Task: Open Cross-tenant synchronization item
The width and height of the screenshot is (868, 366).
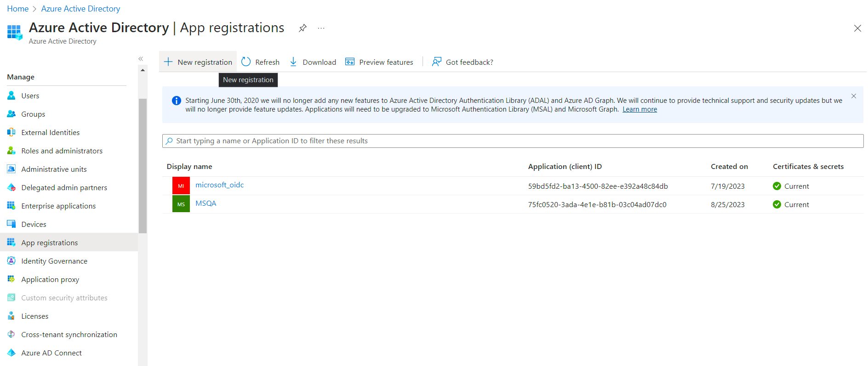Action: click(x=69, y=334)
